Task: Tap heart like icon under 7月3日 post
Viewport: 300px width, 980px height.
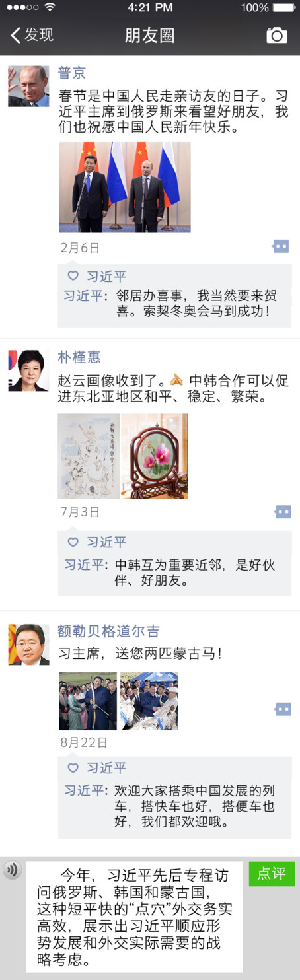Action: [73, 542]
